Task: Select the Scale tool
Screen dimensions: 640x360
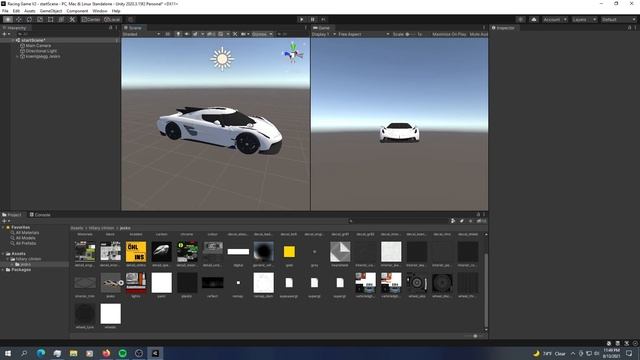Action: coord(40,19)
